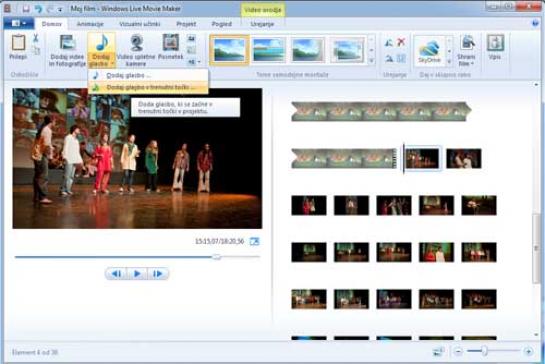Click Dodaj videe in fotografije
The width and height of the screenshot is (545, 364).
(67, 50)
